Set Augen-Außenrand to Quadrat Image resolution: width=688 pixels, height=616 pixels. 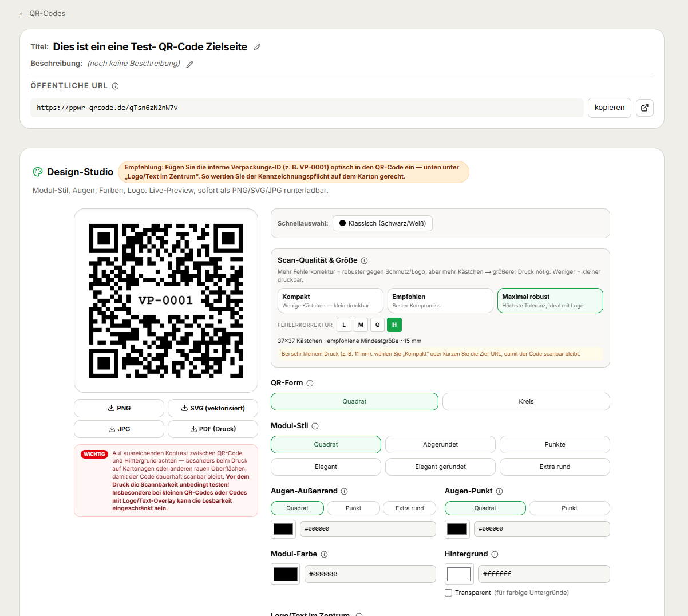click(297, 508)
